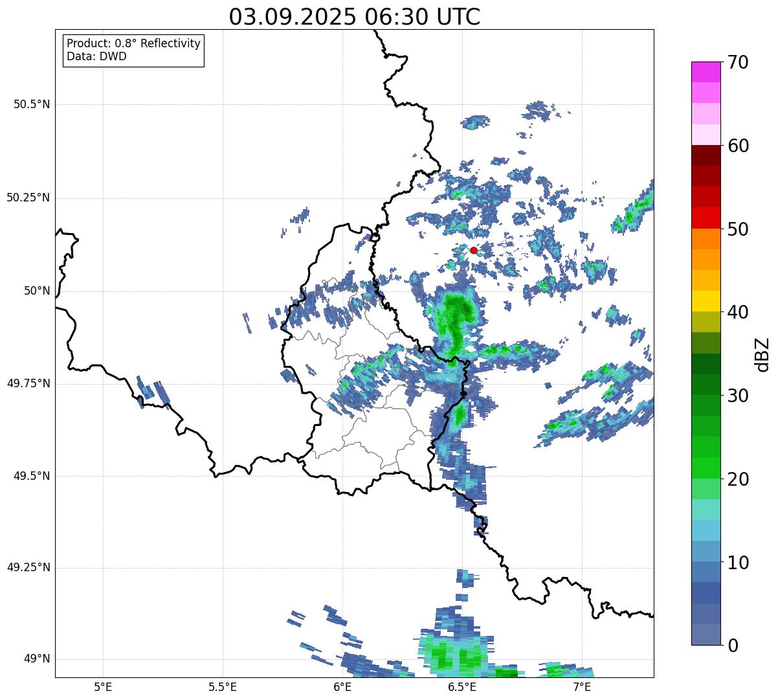This screenshot has width=778, height=700.
Task: Click the colorbar tick label 30
Action: click(738, 396)
